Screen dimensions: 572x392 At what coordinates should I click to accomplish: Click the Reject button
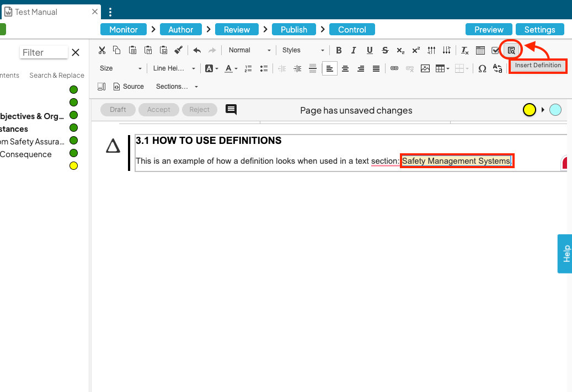[x=200, y=109]
